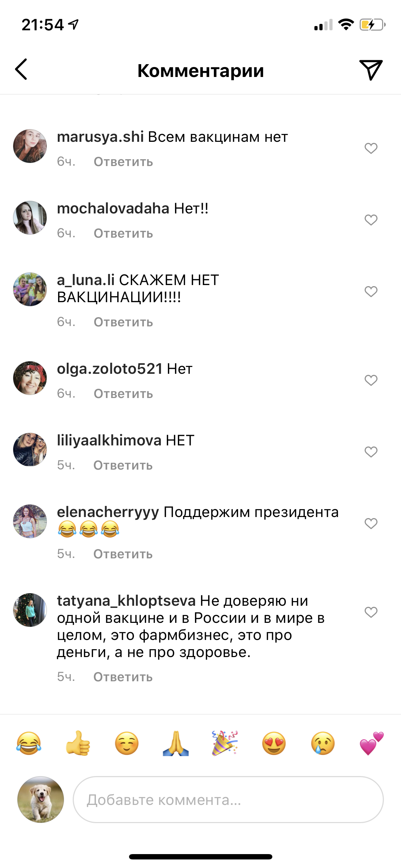Insert the two pink hearts emoji shortcut

coord(372,743)
